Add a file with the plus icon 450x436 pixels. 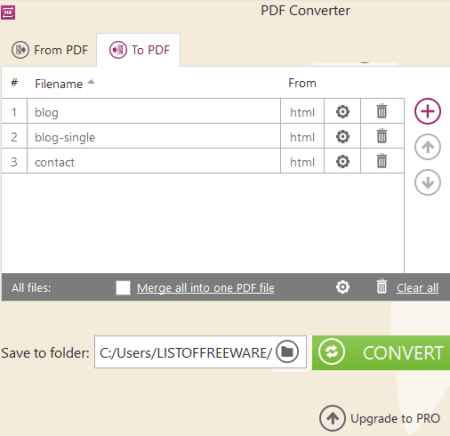click(x=428, y=111)
